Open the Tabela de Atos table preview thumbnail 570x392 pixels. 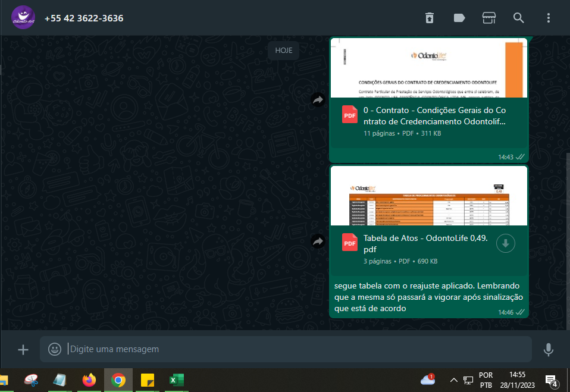(429, 196)
